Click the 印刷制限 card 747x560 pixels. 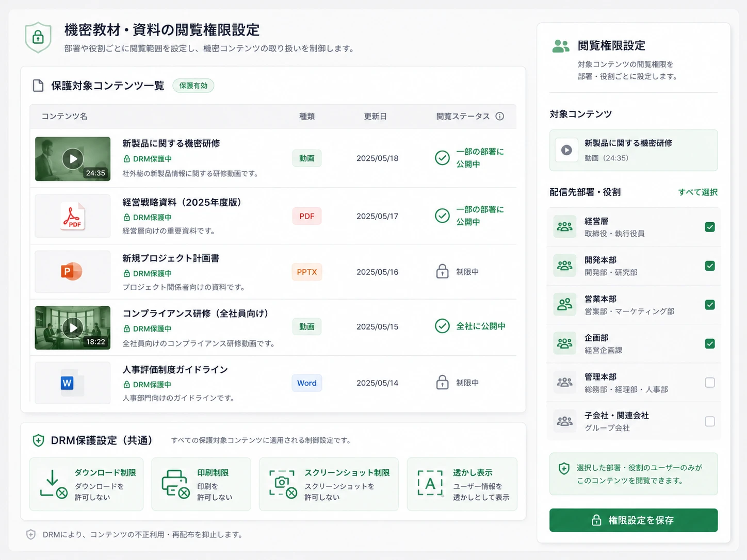point(201,484)
